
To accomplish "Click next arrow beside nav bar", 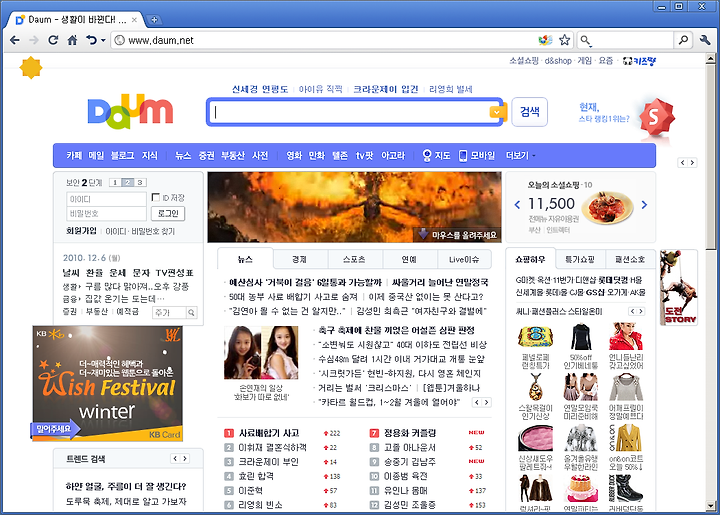I will point(692,162).
